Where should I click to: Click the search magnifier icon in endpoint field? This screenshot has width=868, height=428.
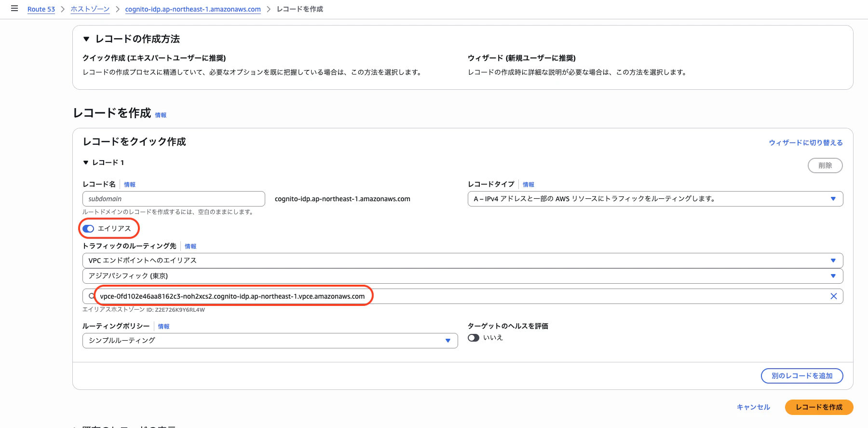(x=92, y=296)
